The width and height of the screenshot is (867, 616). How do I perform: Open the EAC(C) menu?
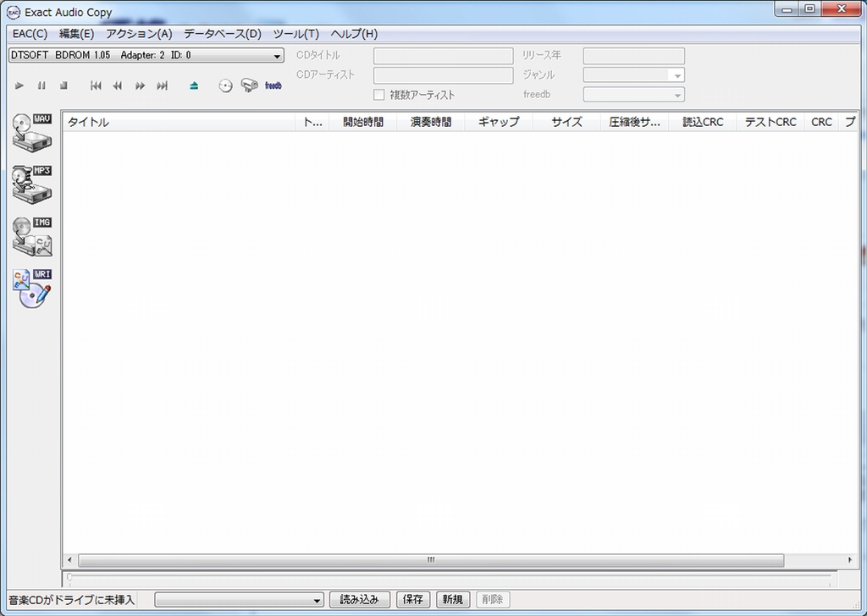[x=30, y=34]
